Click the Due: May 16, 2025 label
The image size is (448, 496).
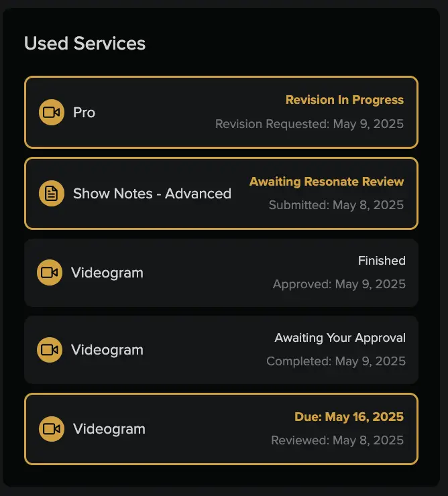tap(349, 417)
